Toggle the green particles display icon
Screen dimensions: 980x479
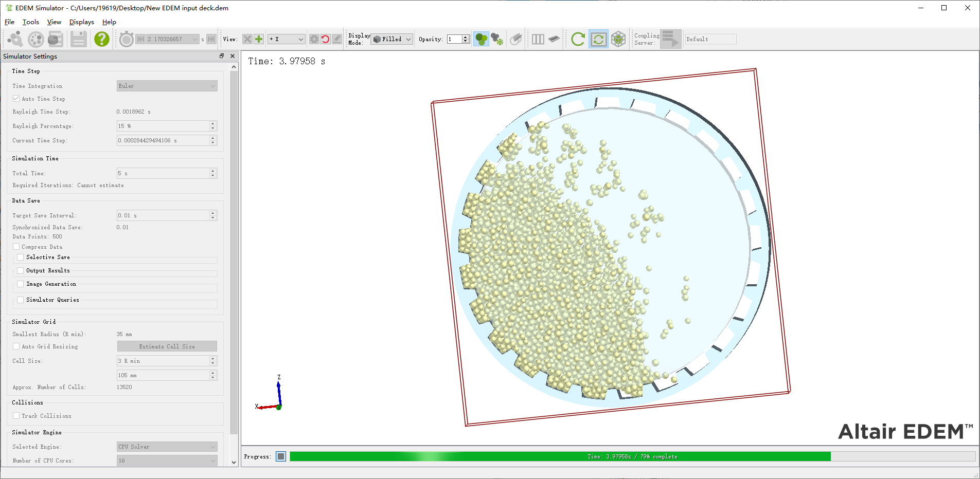(481, 39)
